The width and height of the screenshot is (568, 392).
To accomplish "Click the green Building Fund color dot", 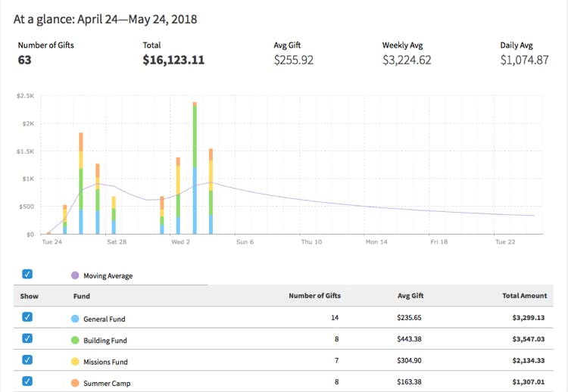I will point(75,340).
